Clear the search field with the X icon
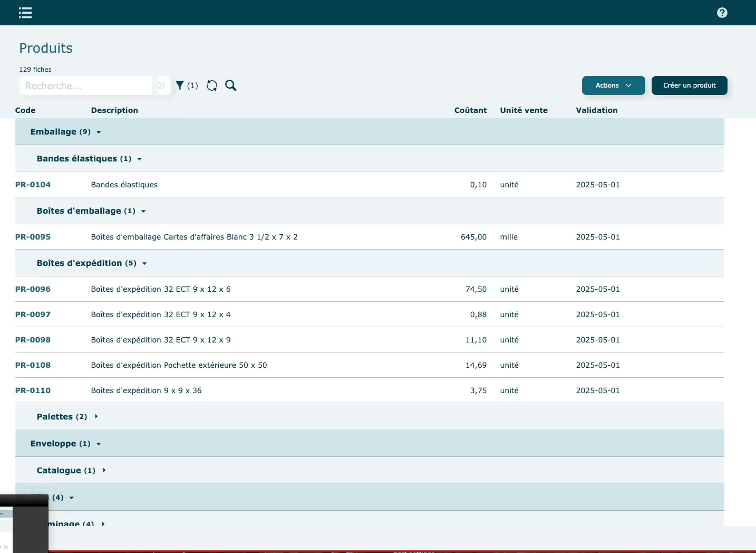This screenshot has height=553, width=756. click(x=161, y=85)
